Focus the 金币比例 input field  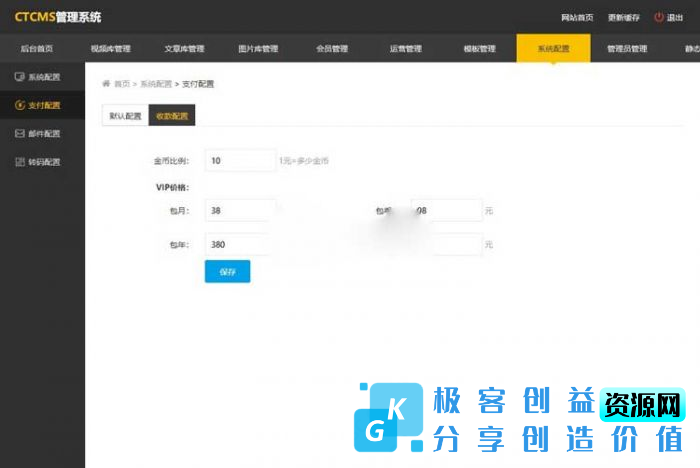pyautogui.click(x=240, y=160)
